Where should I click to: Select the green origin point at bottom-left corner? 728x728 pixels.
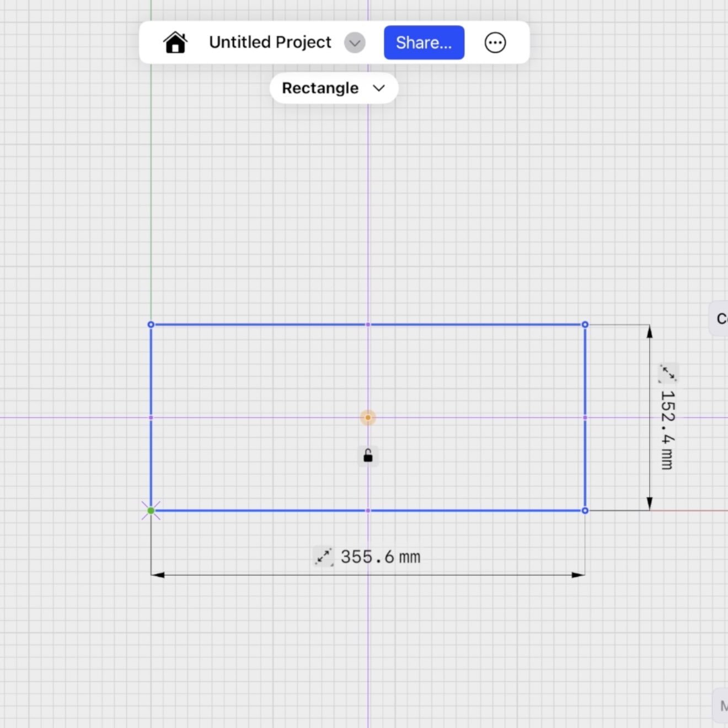(x=151, y=510)
